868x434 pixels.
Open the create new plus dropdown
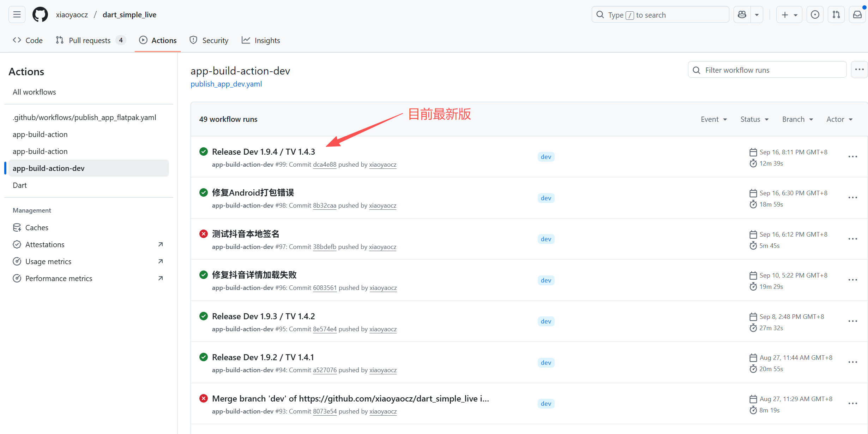coord(789,14)
